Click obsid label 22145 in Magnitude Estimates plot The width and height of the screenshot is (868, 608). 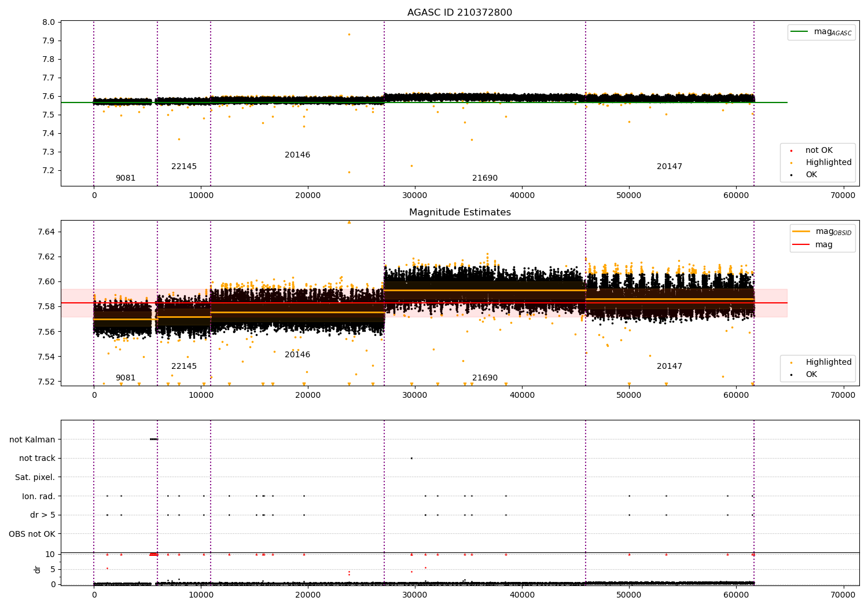pyautogui.click(x=184, y=367)
